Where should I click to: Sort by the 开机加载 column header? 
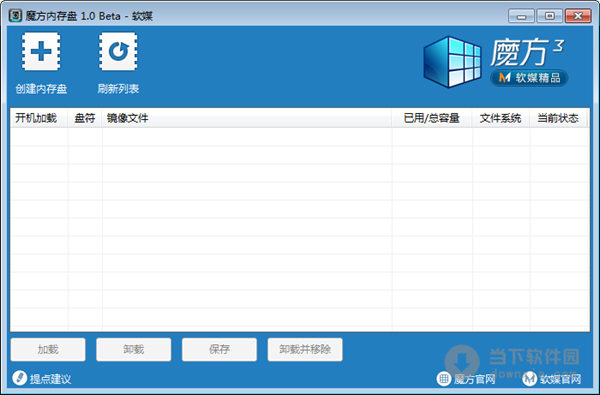[x=39, y=118]
